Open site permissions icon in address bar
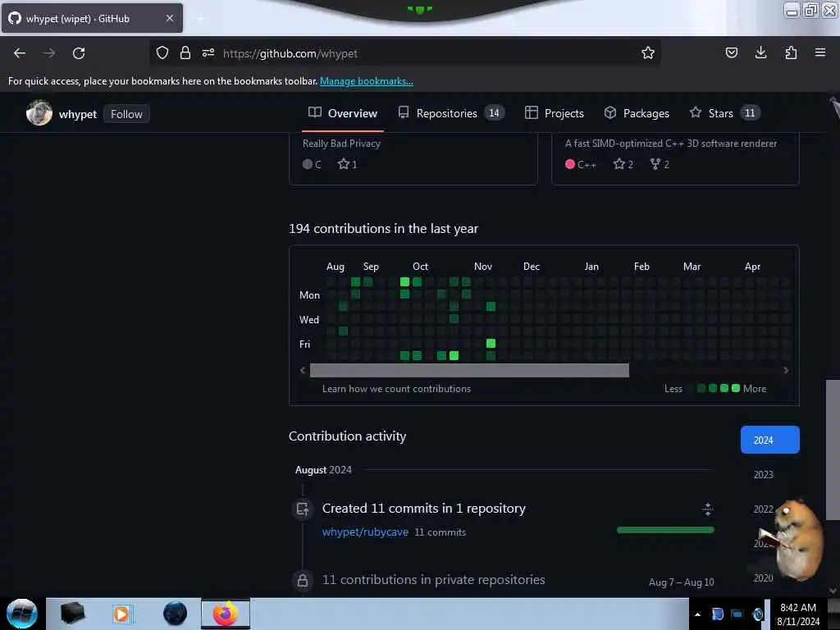Screen dimensions: 840x630 (x=208, y=52)
